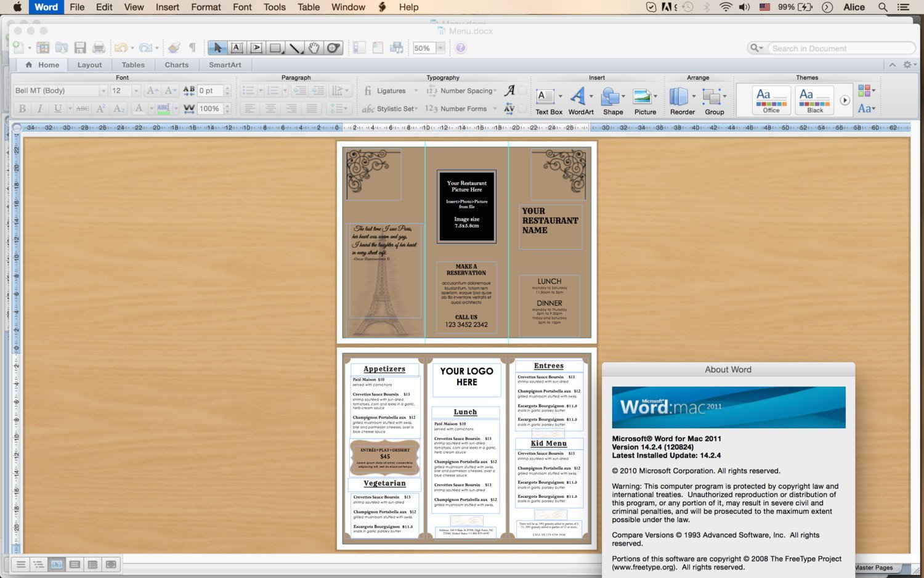The height and width of the screenshot is (578, 924).
Task: Apply superscript formatting
Action: [x=101, y=108]
